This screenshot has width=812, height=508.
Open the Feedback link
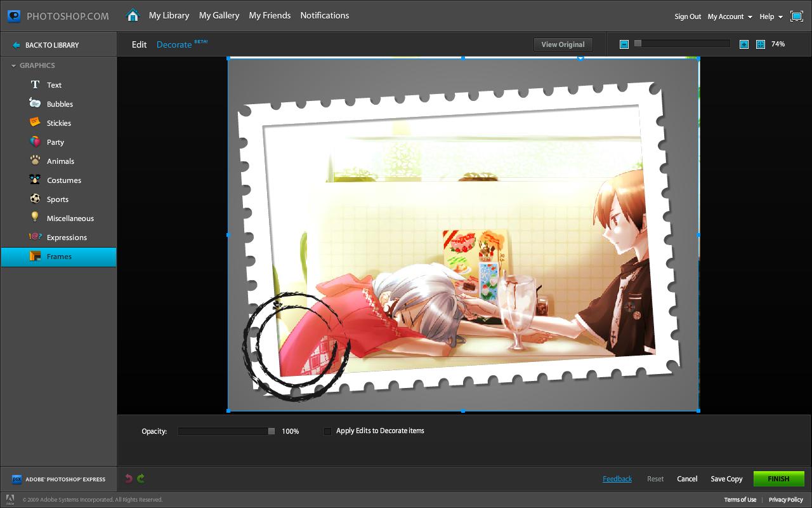pyautogui.click(x=617, y=479)
